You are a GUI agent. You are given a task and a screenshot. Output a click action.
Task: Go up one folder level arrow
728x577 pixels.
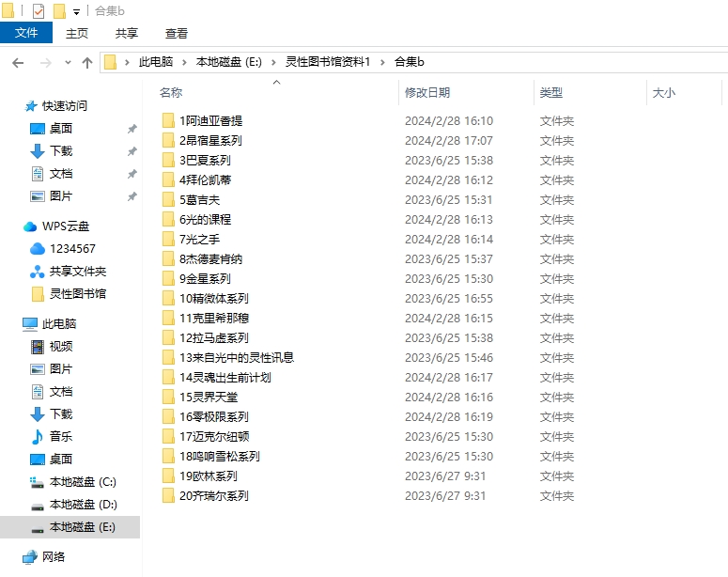click(x=87, y=63)
